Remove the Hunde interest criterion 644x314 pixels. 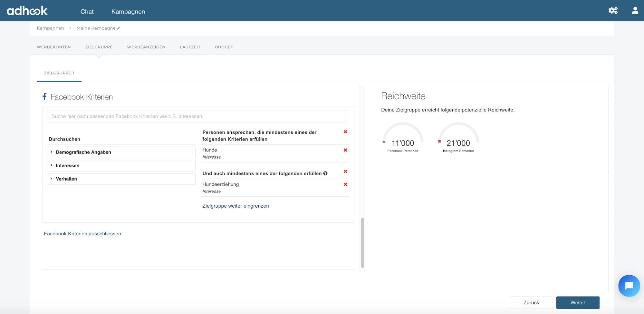coord(345,150)
